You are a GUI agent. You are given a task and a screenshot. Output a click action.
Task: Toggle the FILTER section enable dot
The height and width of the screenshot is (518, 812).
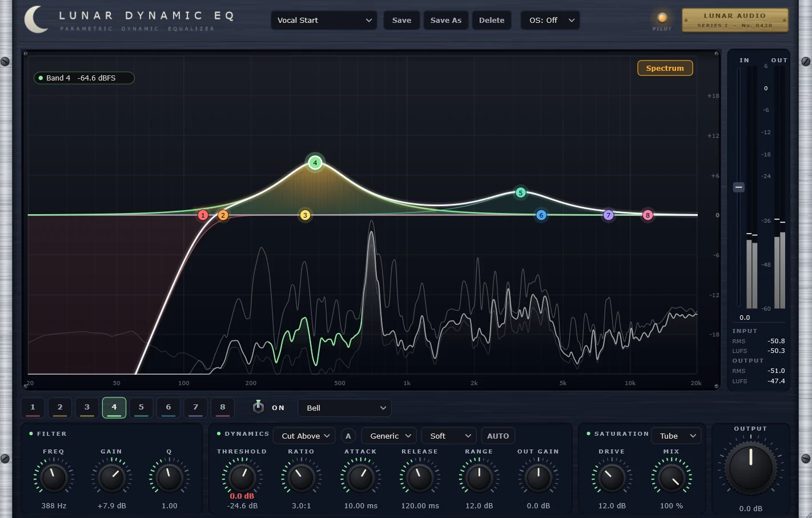31,433
